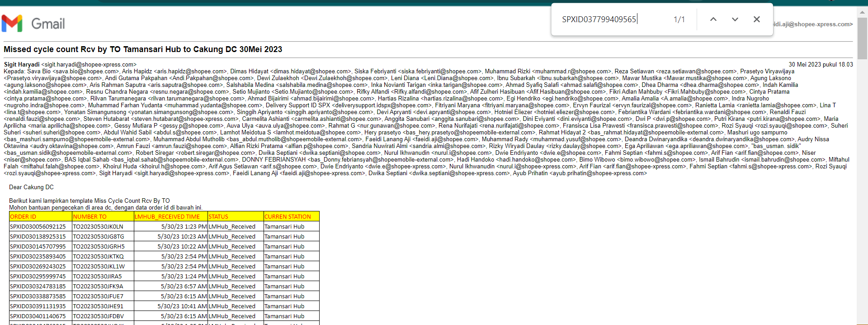The image size is (868, 325).
Task: Go to previous find result
Action: 713,19
